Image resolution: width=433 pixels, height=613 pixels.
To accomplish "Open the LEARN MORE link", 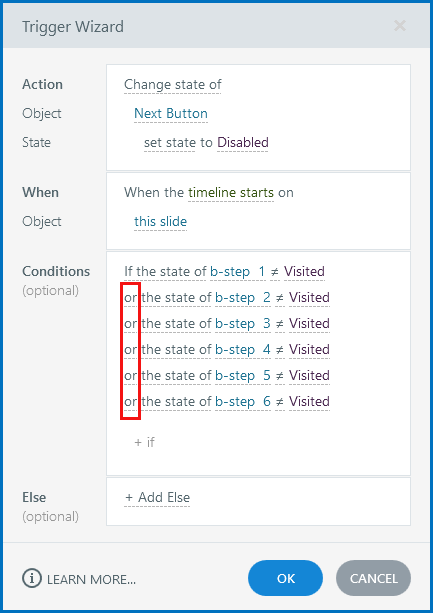I will 91,579.
